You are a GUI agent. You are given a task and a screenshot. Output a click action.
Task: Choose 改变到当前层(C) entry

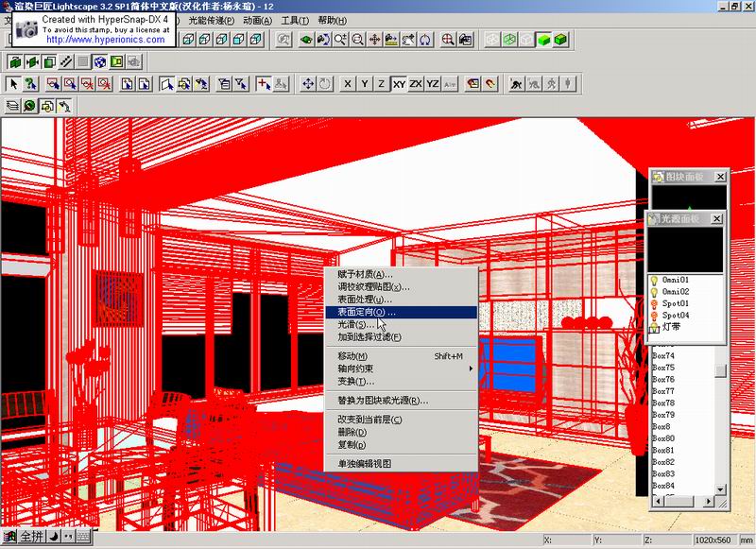pyautogui.click(x=402, y=420)
